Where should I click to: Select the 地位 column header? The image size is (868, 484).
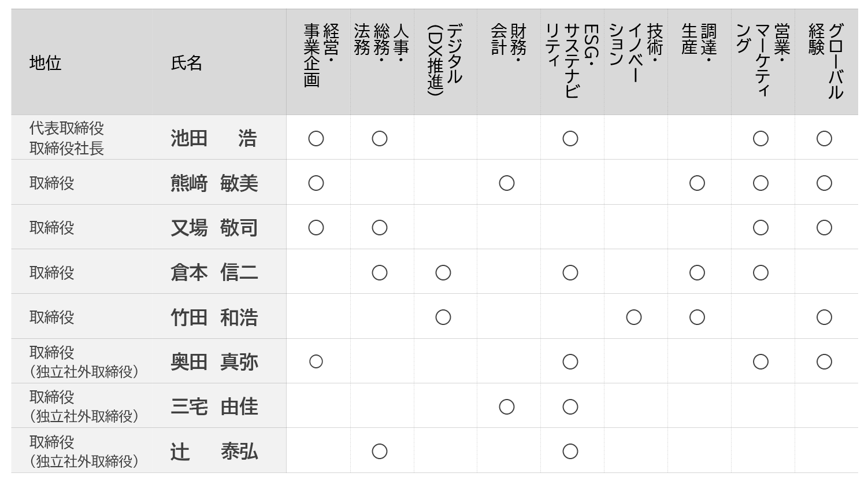click(46, 63)
